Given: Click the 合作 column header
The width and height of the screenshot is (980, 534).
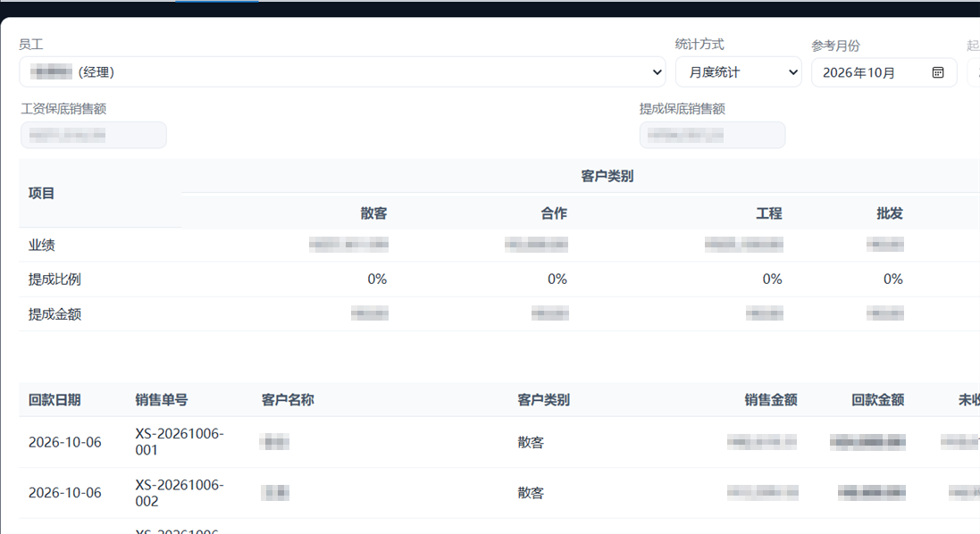Looking at the screenshot, I should [x=554, y=213].
